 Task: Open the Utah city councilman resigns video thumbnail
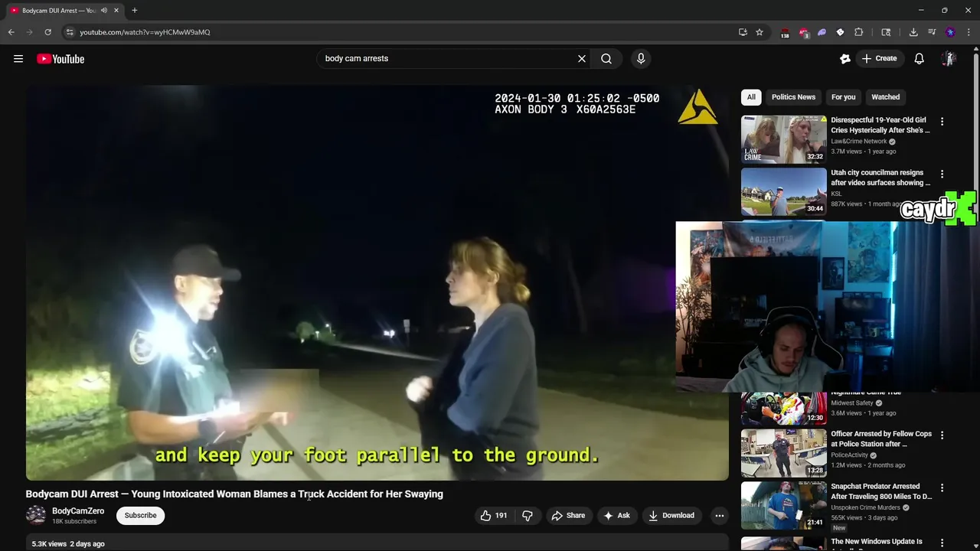(784, 192)
